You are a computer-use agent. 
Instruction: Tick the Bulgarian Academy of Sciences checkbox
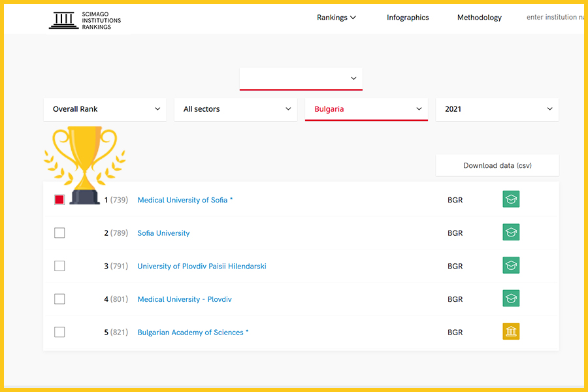[59, 332]
